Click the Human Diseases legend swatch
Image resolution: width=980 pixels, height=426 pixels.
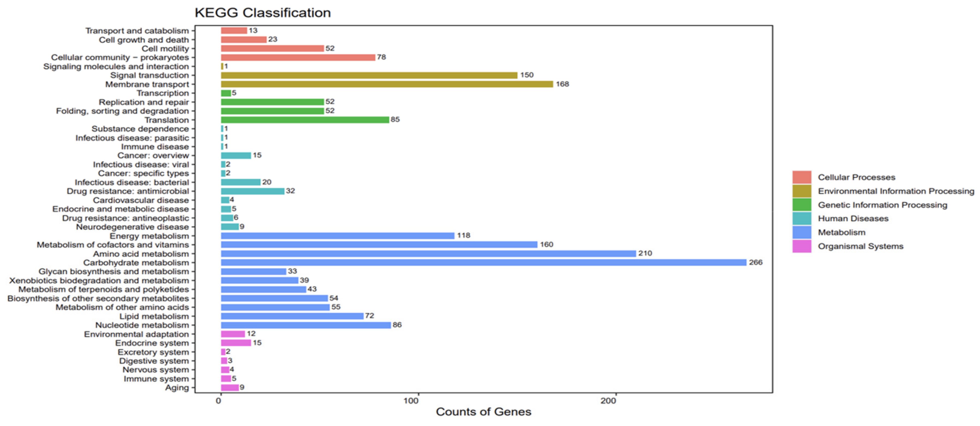[x=801, y=218]
